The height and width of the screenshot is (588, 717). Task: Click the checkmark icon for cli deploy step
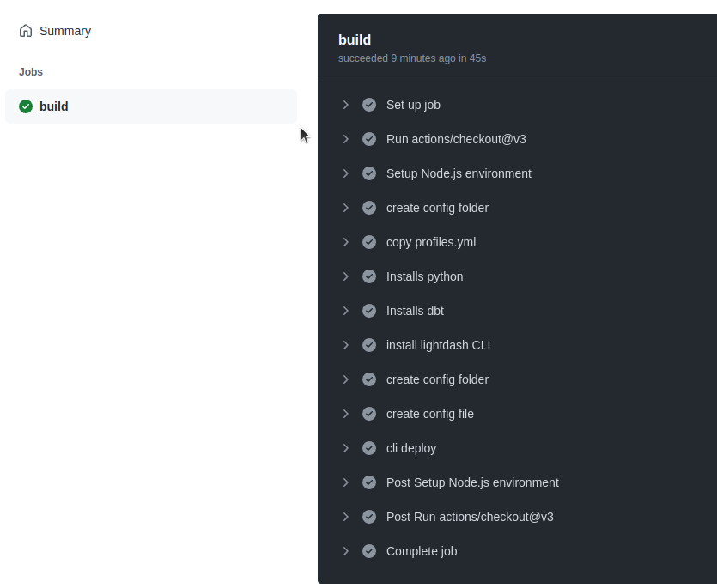369,448
